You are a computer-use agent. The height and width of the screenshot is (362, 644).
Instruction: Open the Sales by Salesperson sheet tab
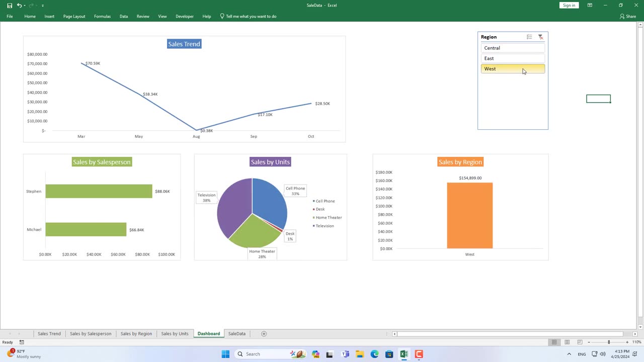point(91,334)
